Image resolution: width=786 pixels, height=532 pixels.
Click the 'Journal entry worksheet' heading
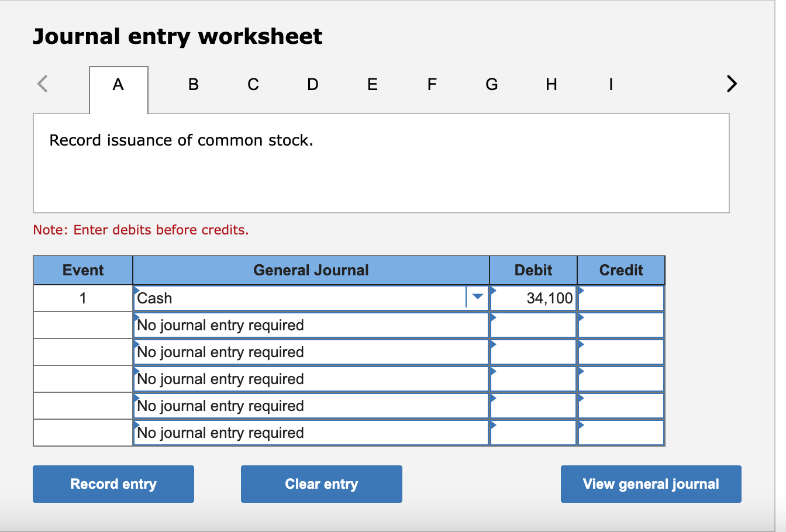pos(177,36)
